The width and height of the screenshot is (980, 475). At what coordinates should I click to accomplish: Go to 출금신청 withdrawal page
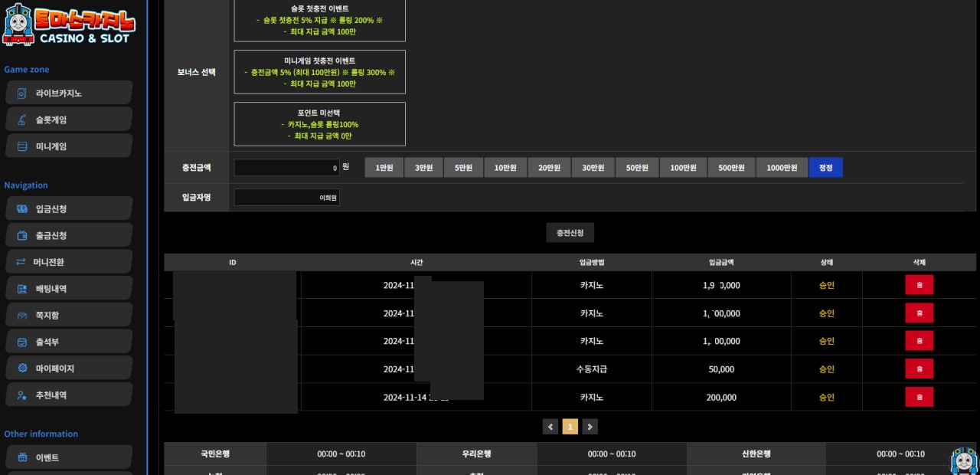[x=69, y=235]
